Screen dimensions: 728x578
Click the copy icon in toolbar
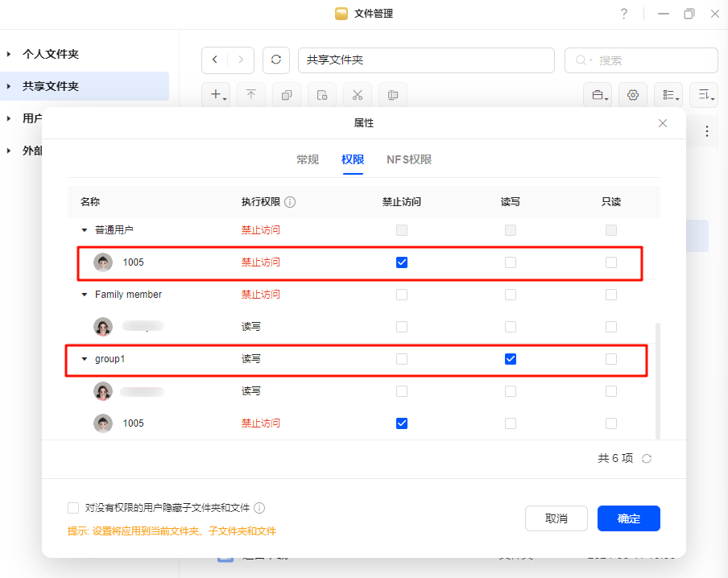tap(286, 95)
